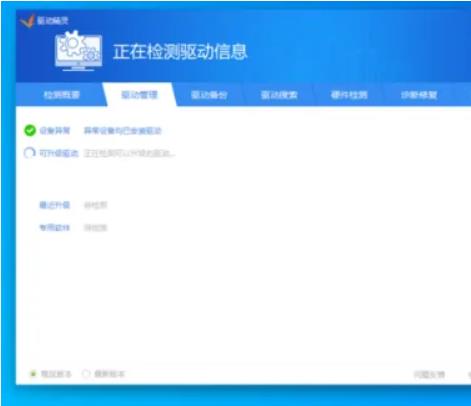Click the 最近升级 row label

[x=55, y=205]
